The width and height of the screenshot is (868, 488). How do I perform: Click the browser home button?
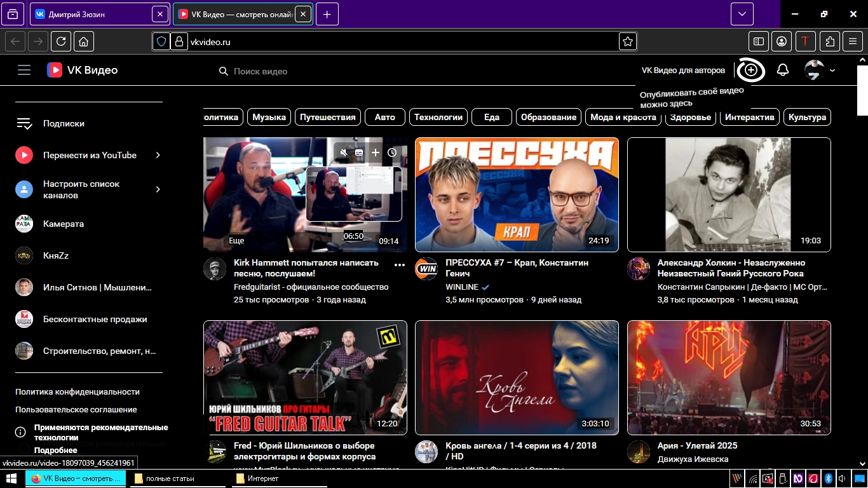84,41
